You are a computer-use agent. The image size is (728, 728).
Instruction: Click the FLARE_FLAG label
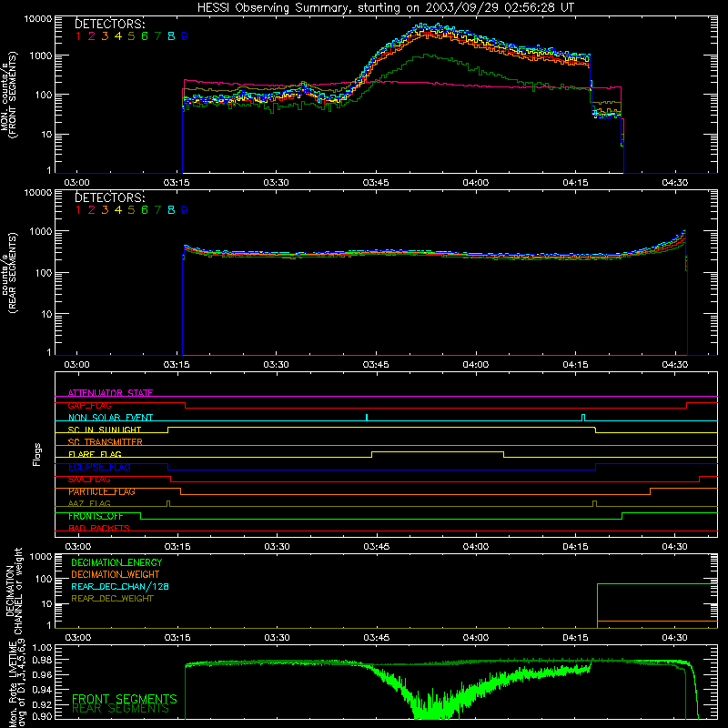tap(96, 454)
